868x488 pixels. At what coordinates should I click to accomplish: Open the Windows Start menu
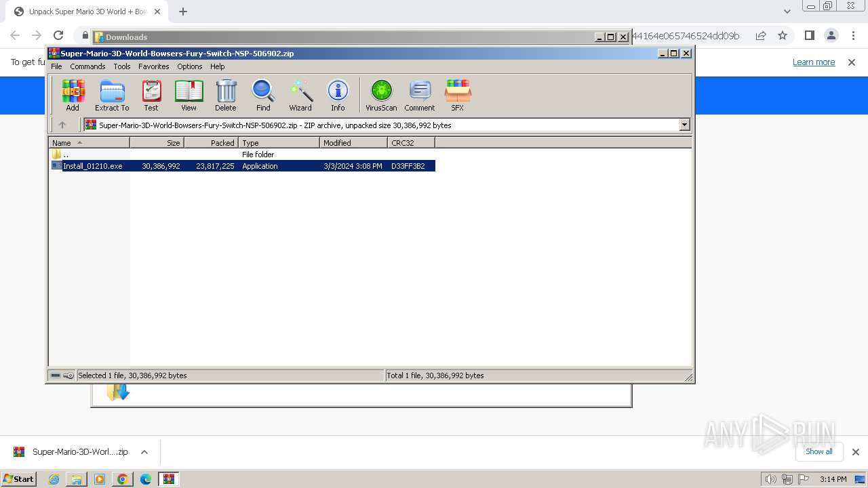(x=19, y=479)
